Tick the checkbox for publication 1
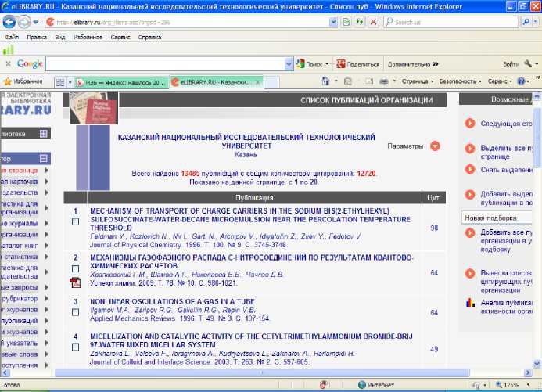Viewport: 542px width, 392px height. pyautogui.click(x=75, y=222)
